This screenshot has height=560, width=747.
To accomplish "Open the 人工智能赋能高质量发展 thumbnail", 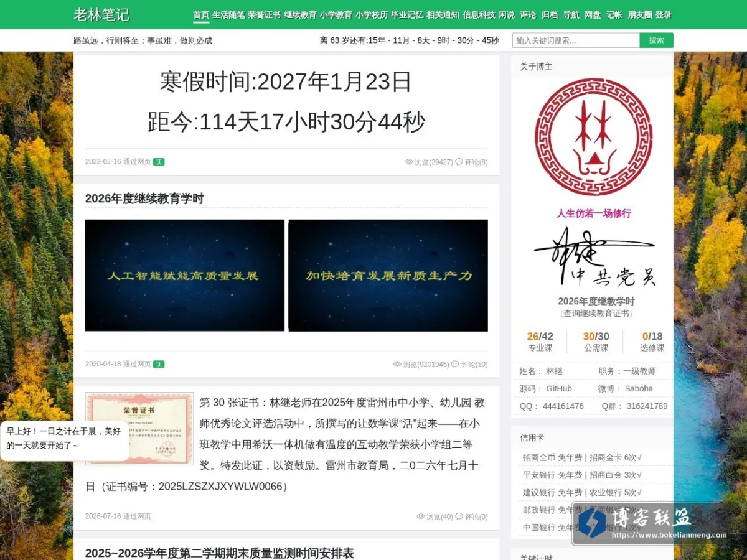I will (185, 275).
